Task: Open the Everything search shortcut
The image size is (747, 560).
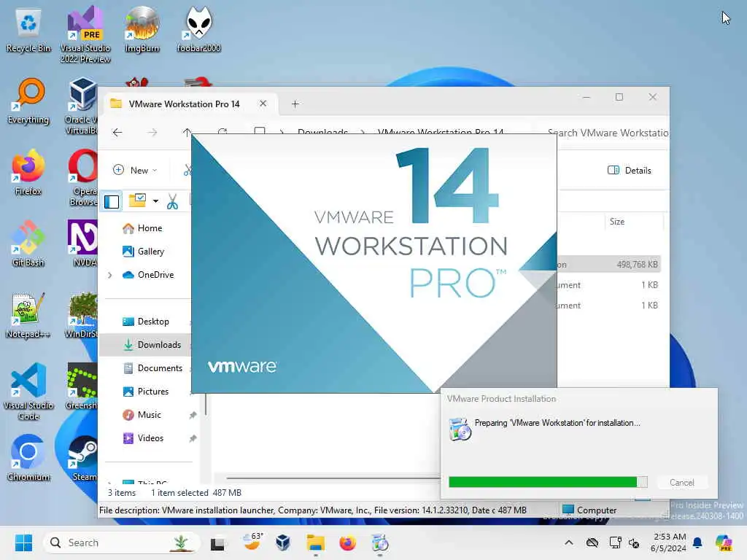Action: [28, 101]
